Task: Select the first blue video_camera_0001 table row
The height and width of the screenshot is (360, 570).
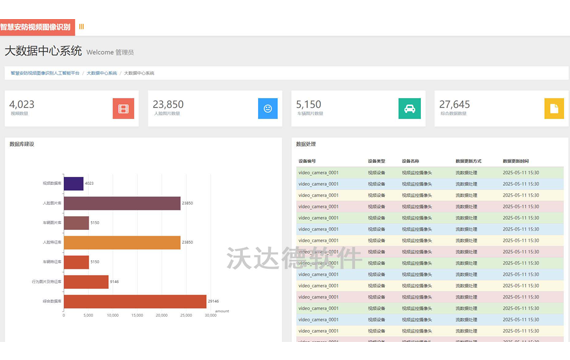Action: click(x=430, y=184)
